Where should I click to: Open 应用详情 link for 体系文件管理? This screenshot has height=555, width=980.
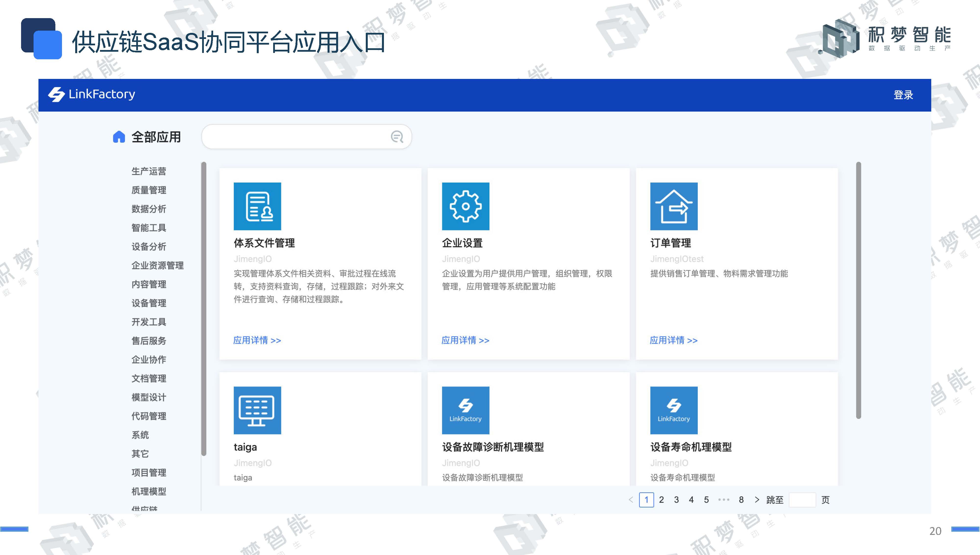coord(257,340)
